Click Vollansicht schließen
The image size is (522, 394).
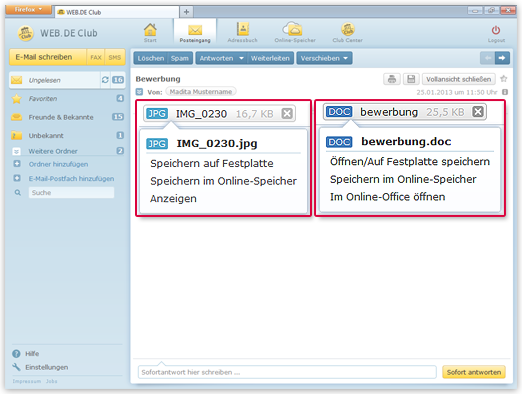(458, 79)
